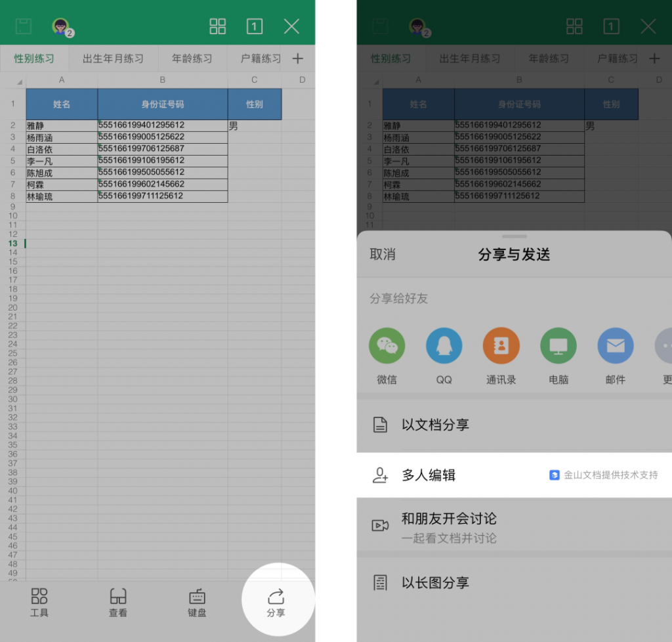Select the 李一凡 cell on the left screen
This screenshot has width=672, height=642.
(62, 161)
